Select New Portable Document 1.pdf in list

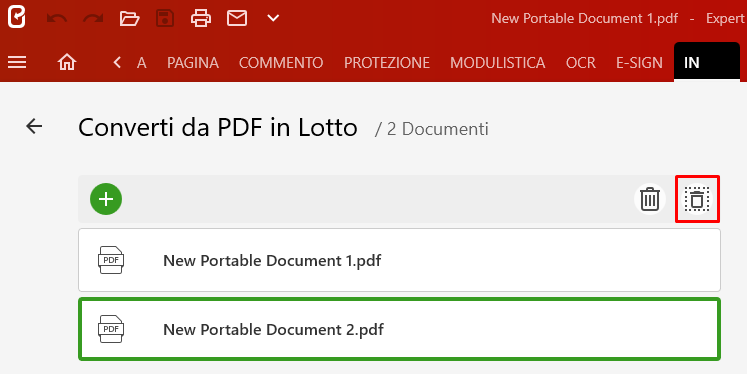(399, 260)
